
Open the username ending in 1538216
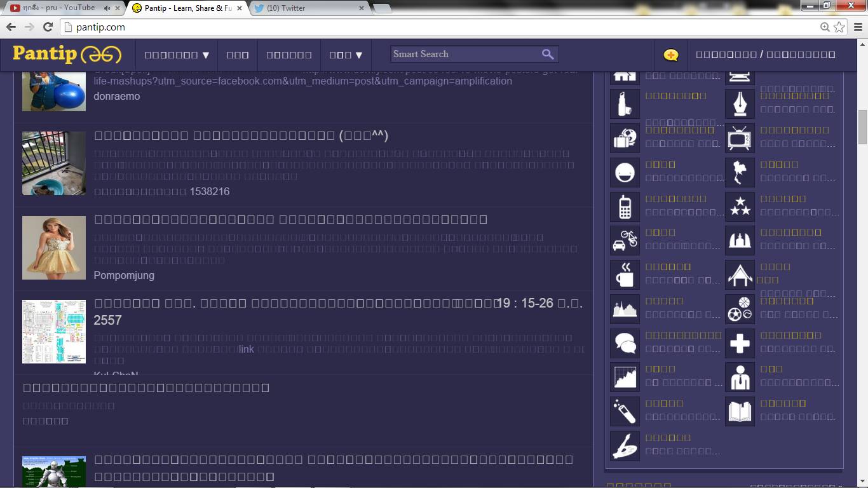161,191
